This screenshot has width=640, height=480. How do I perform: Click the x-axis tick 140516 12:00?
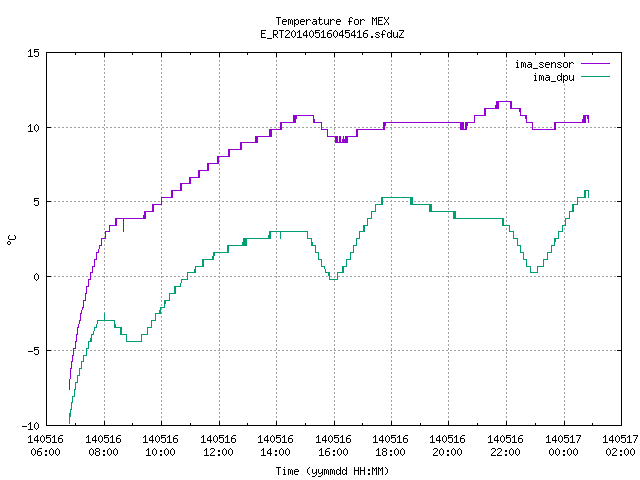point(218,446)
